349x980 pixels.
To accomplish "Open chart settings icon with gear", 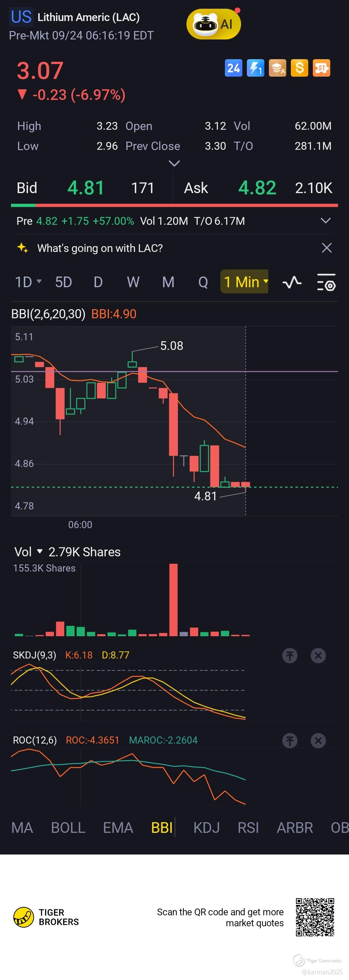I will (326, 282).
